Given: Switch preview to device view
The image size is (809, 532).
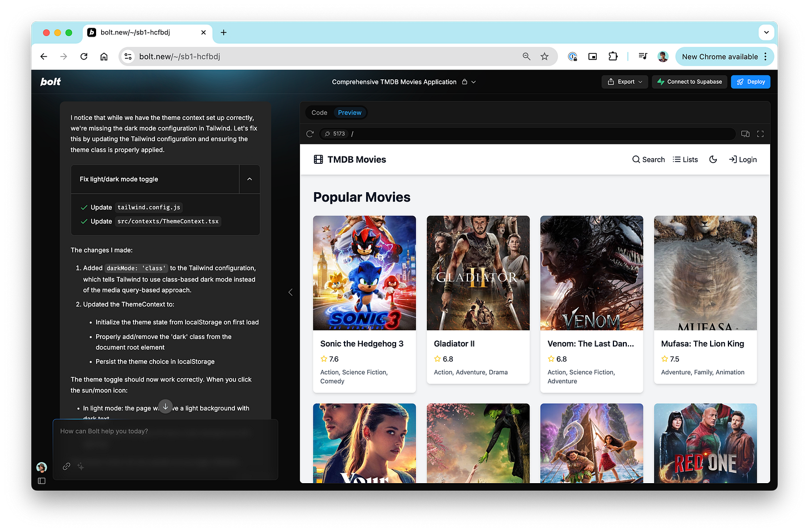Looking at the screenshot, I should coord(745,134).
